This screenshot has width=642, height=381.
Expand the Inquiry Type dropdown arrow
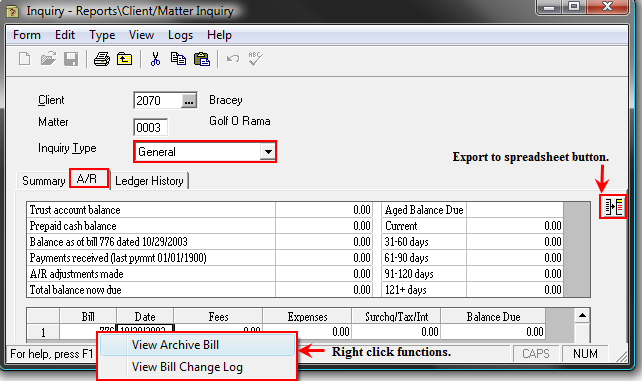point(268,152)
